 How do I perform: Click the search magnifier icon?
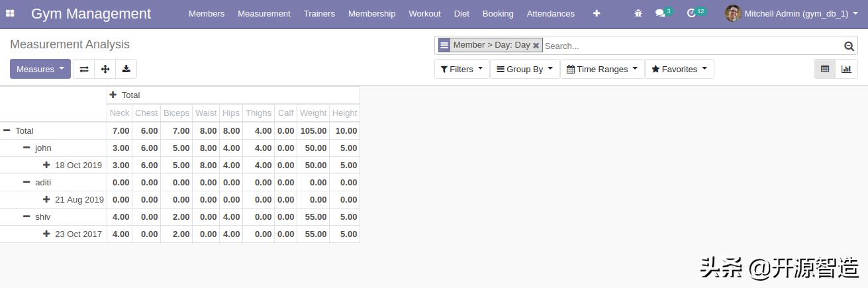pos(849,46)
